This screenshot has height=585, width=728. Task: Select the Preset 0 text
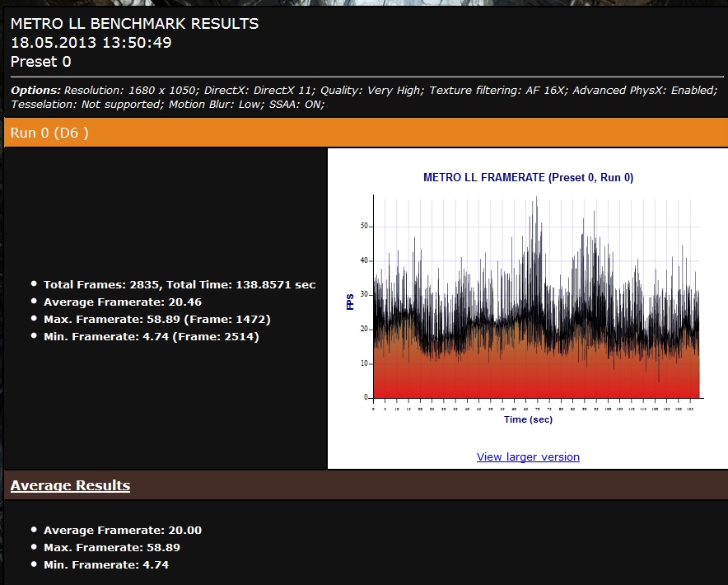click(41, 62)
